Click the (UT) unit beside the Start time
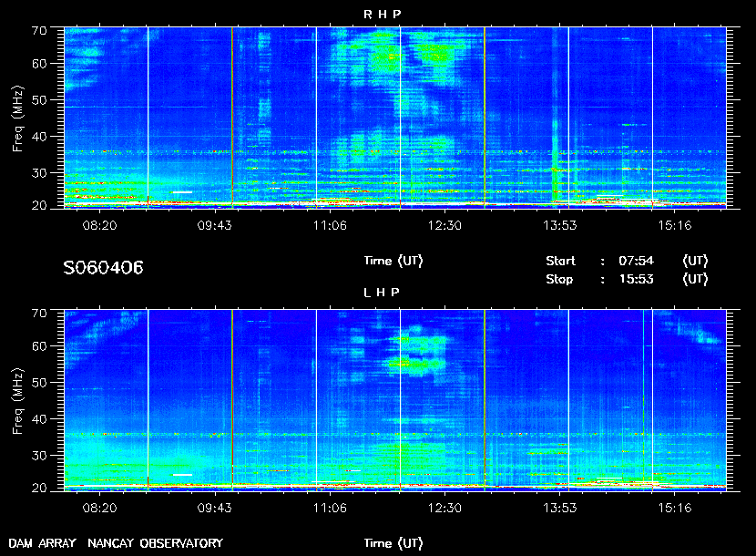This screenshot has width=756, height=556. pos(695,261)
